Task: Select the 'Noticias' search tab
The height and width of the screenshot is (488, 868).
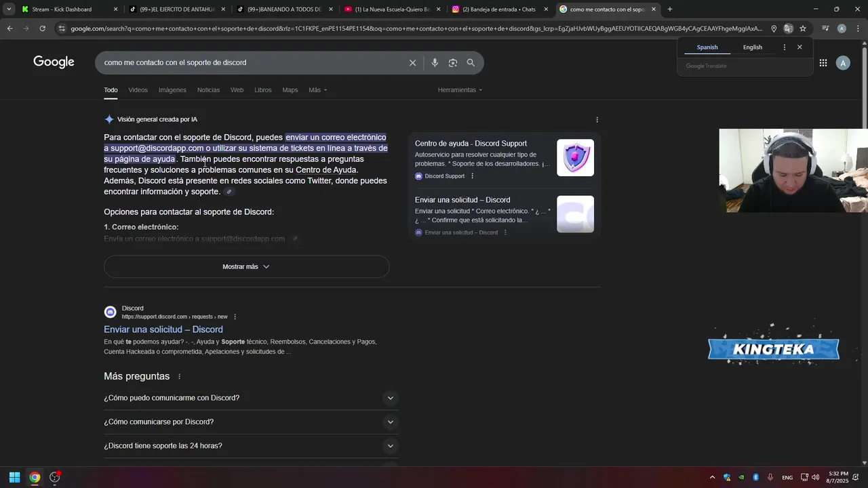Action: [x=208, y=90]
